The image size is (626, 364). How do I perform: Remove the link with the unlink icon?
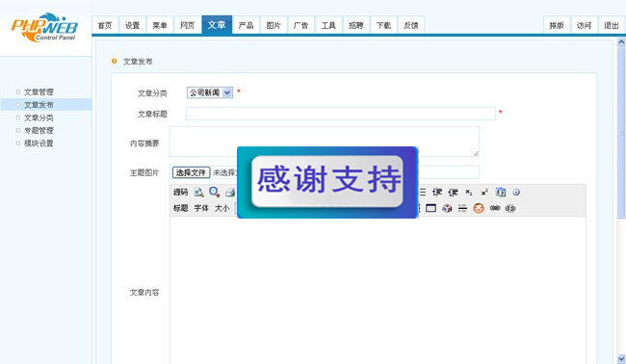tap(510, 208)
